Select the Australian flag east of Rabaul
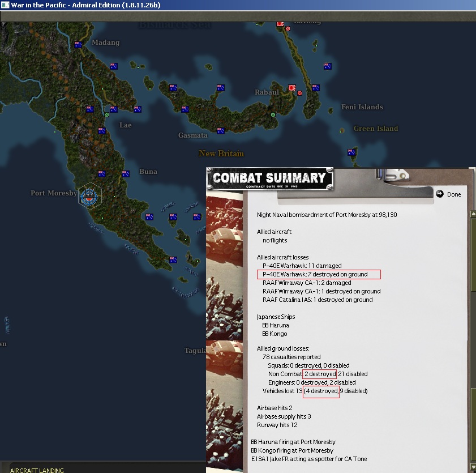Image resolution: width=476 pixels, height=473 pixels. (316, 88)
